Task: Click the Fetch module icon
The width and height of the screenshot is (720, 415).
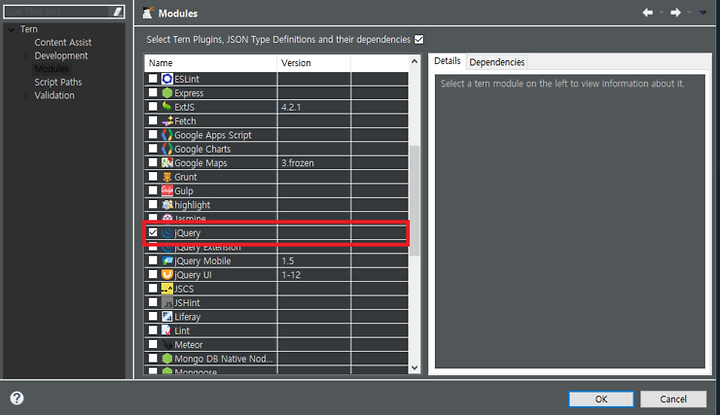Action: tap(167, 121)
